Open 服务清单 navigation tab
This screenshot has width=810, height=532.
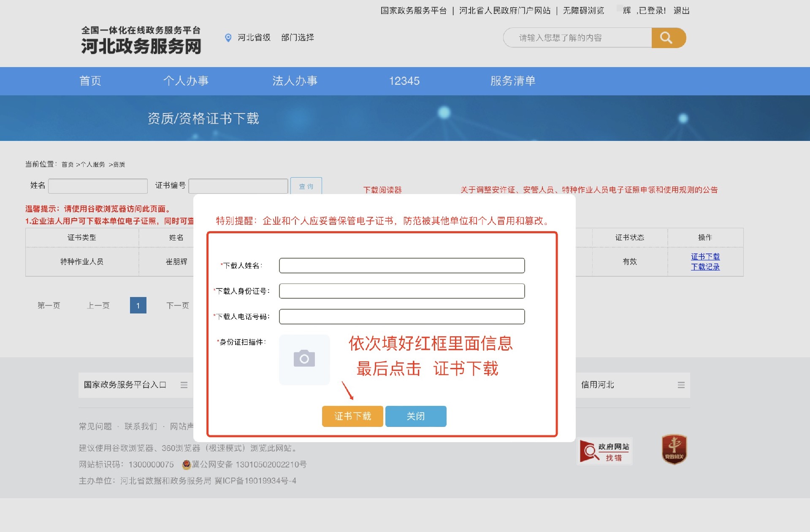(x=513, y=81)
